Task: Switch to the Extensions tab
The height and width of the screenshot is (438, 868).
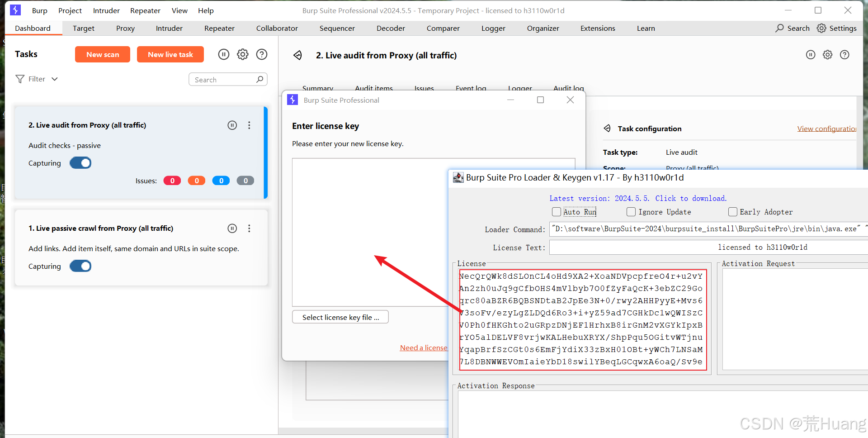Action: [x=598, y=28]
